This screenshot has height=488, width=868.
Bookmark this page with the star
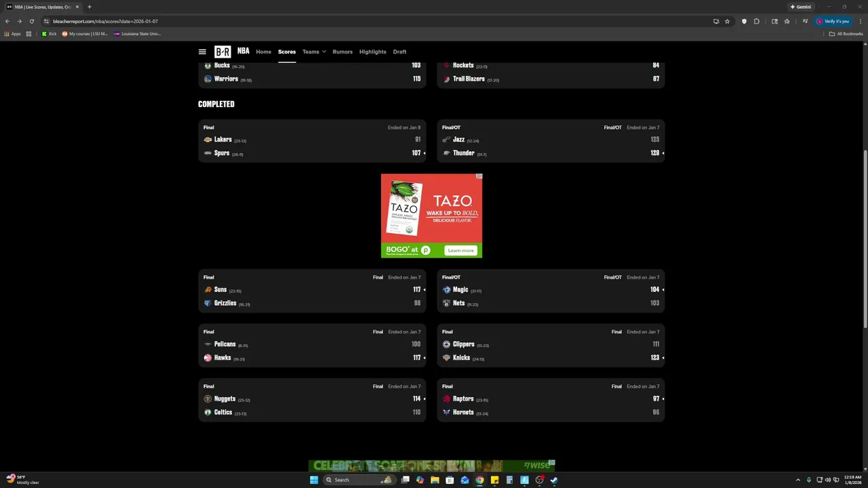coord(727,21)
